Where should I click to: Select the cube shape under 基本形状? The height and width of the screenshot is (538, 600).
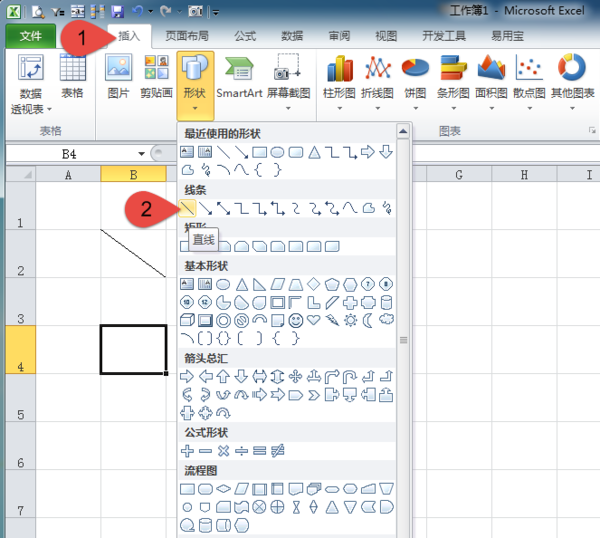187,320
